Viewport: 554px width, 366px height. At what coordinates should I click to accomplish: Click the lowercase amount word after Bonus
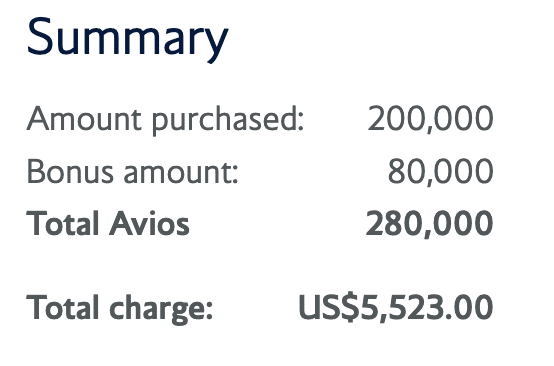click(x=181, y=173)
